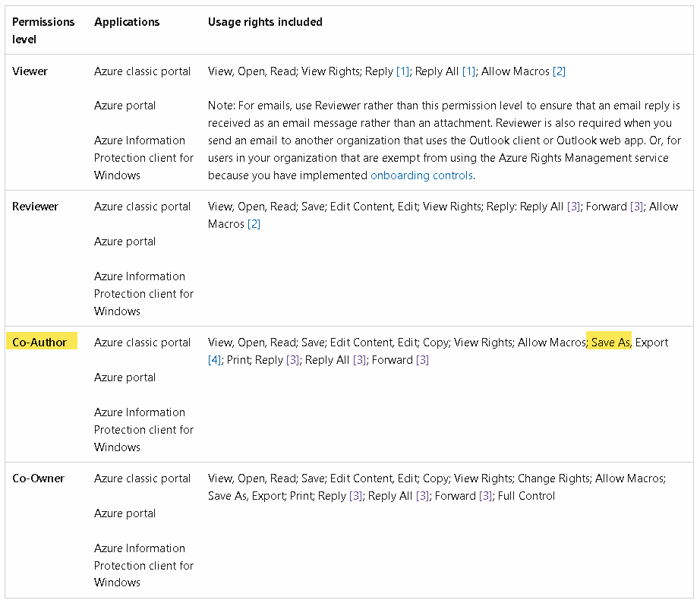Open footnote [3] after Forward in Co-Author row
This screenshot has height=600, width=700.
coord(422,360)
